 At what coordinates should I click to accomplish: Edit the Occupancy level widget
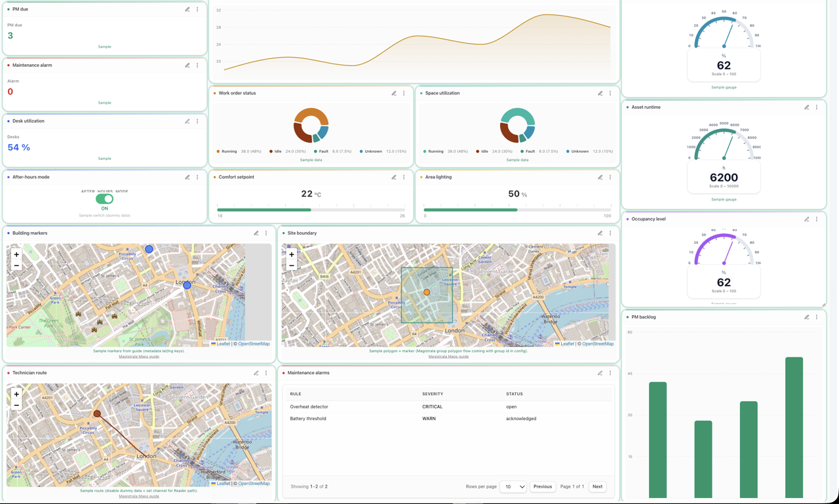807,219
